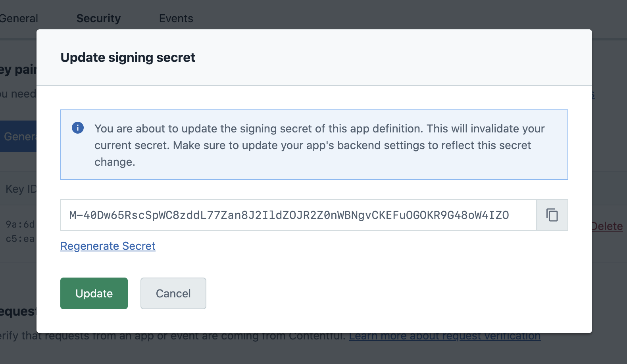627x364 pixels.
Task: Click the key fingerprint beginning 9a:6d
Action: (x=19, y=223)
